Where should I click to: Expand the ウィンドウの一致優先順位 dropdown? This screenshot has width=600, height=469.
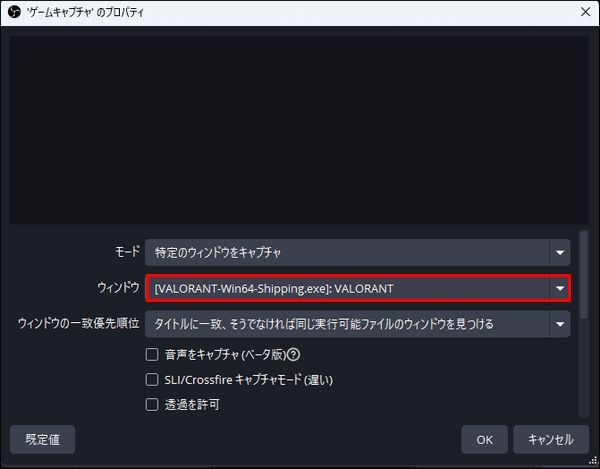click(357, 324)
